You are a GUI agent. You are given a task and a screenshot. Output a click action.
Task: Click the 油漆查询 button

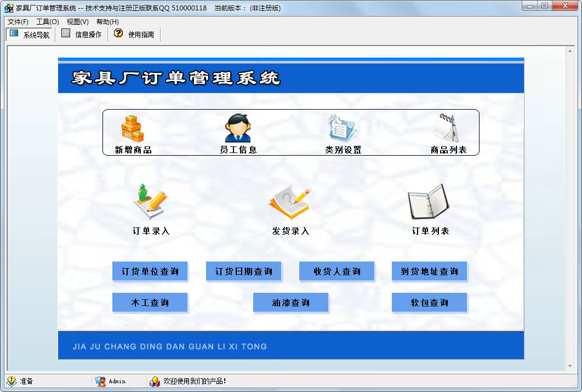click(290, 303)
